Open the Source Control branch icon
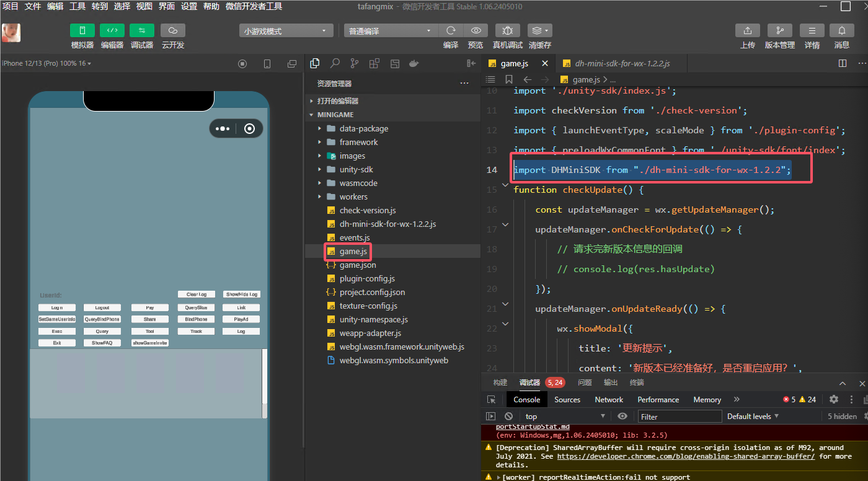This screenshot has height=481, width=868. pyautogui.click(x=354, y=63)
